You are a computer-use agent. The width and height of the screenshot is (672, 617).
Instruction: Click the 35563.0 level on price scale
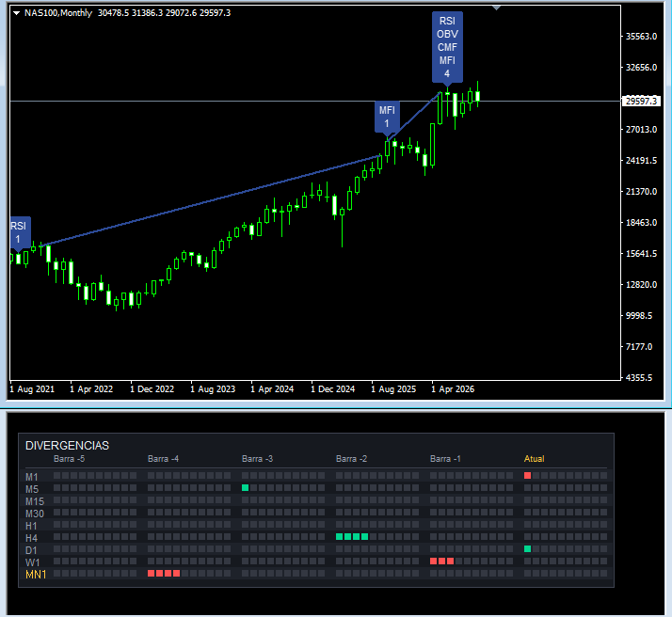click(x=641, y=37)
